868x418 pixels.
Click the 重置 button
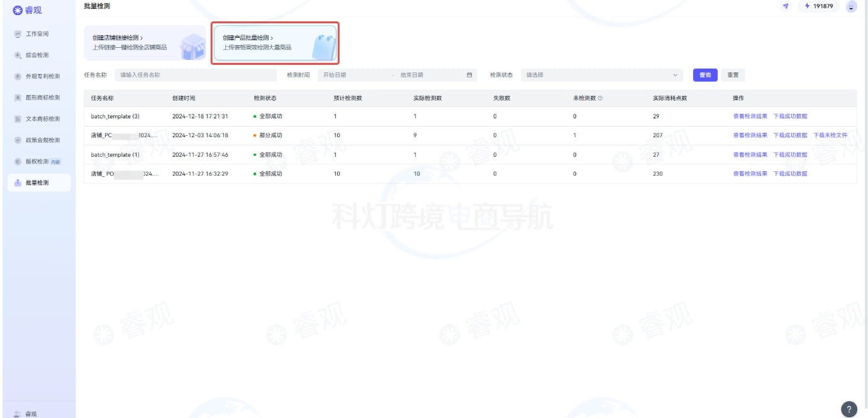pos(733,75)
